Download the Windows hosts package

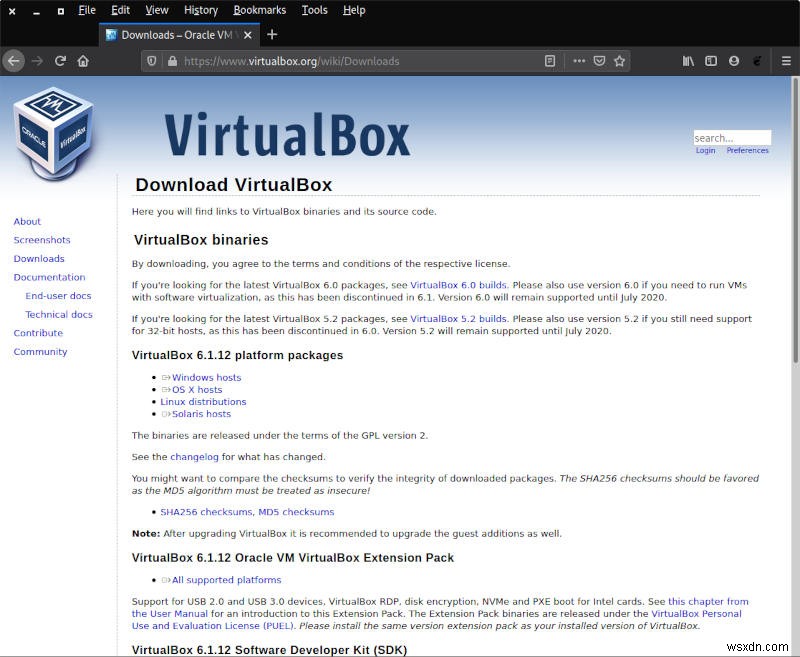pos(206,377)
